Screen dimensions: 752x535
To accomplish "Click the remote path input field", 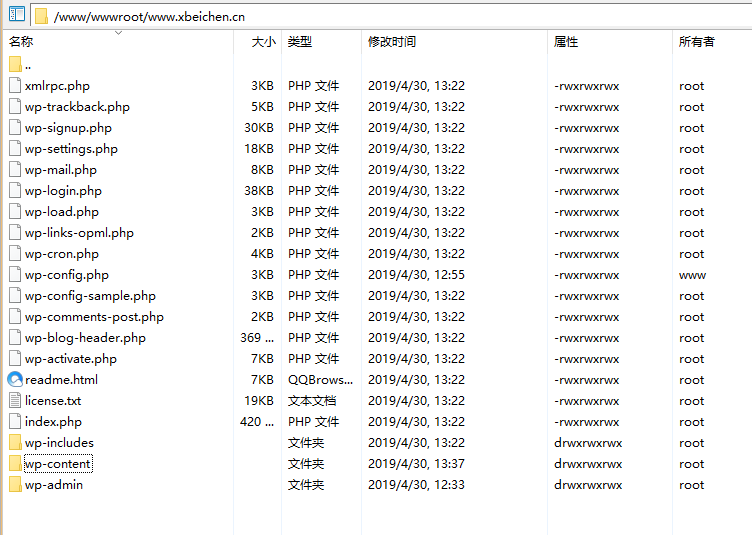I will pos(391,16).
